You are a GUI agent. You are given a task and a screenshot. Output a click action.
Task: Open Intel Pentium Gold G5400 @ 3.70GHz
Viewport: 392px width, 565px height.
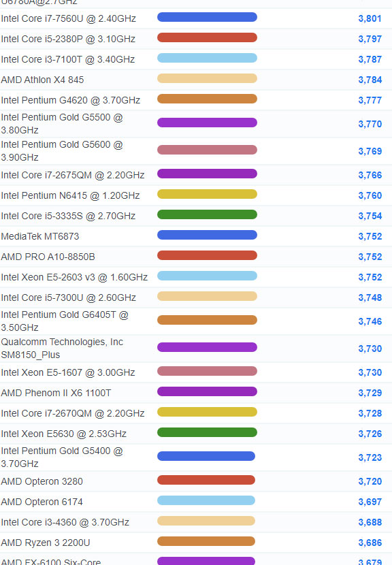[62, 457]
